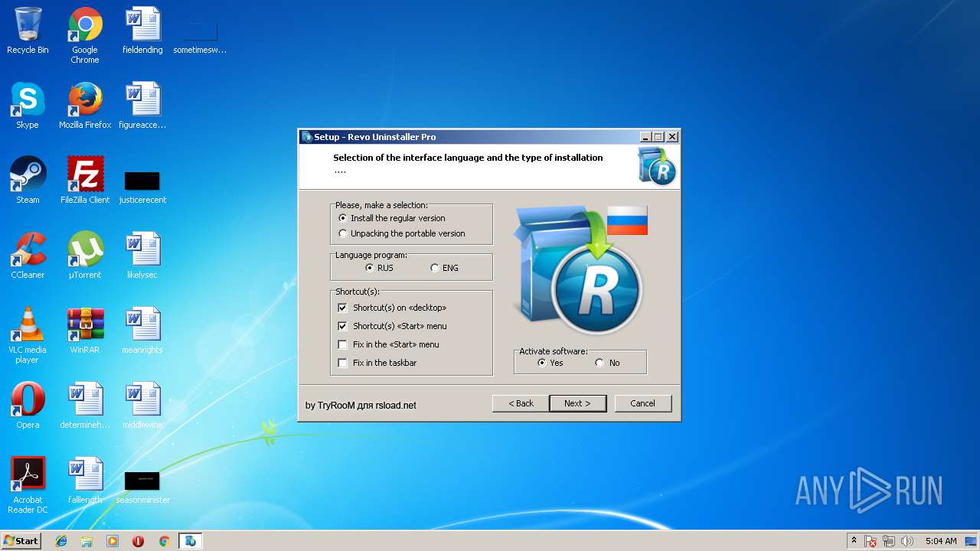Image resolution: width=980 pixels, height=551 pixels.
Task: Switch to Revo setup taskbar button
Action: tap(190, 541)
